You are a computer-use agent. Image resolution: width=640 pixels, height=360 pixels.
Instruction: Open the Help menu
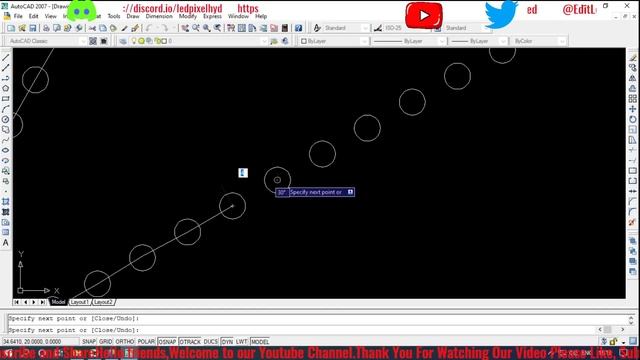[261, 16]
